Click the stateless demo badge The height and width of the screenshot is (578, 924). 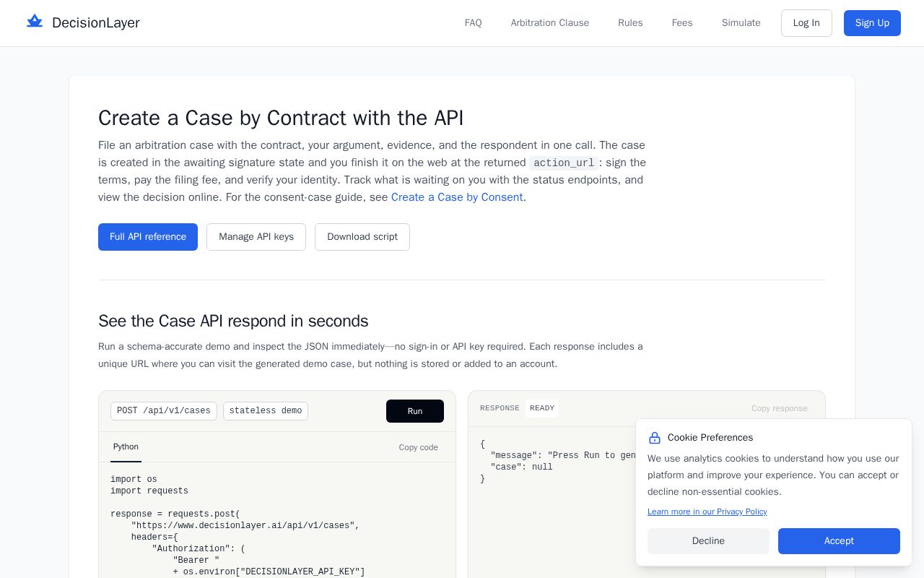tap(266, 411)
